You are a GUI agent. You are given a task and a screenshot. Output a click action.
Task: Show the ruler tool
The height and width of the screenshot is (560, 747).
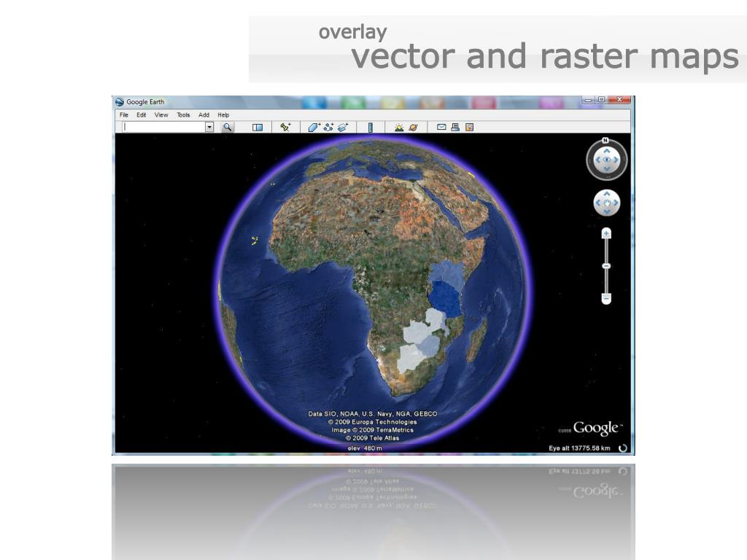370,127
